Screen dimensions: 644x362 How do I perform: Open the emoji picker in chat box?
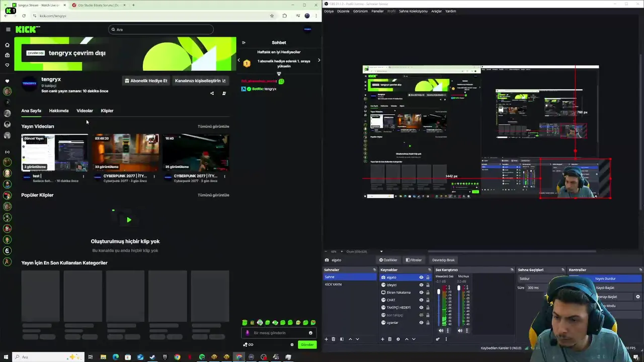click(310, 333)
